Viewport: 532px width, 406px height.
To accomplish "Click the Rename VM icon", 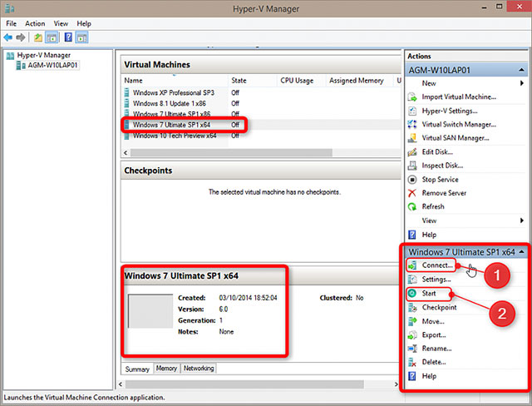I will point(412,349).
